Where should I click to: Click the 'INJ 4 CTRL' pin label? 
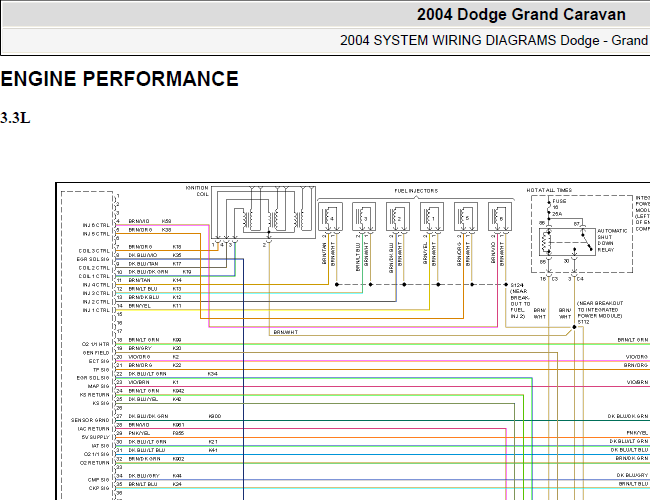96,285
